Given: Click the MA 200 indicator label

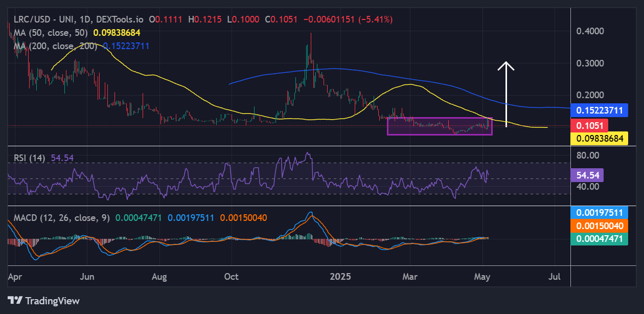Looking at the screenshot, I should [55, 46].
